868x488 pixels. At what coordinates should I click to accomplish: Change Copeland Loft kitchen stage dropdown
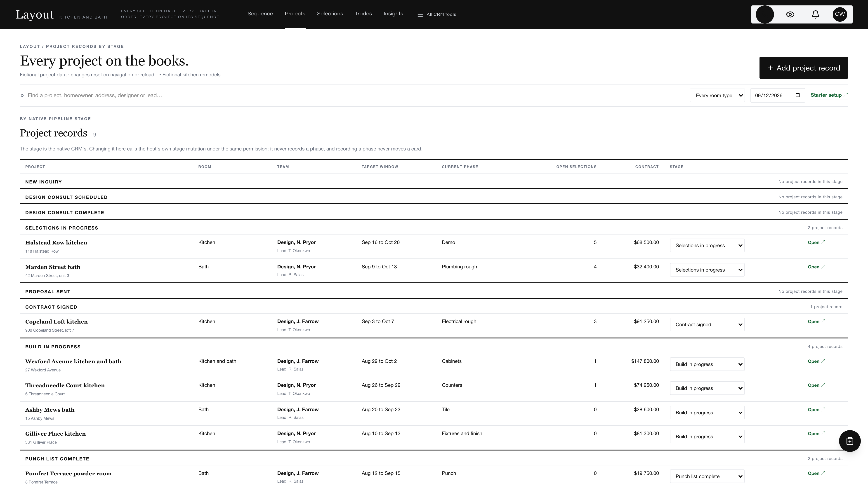(x=707, y=324)
